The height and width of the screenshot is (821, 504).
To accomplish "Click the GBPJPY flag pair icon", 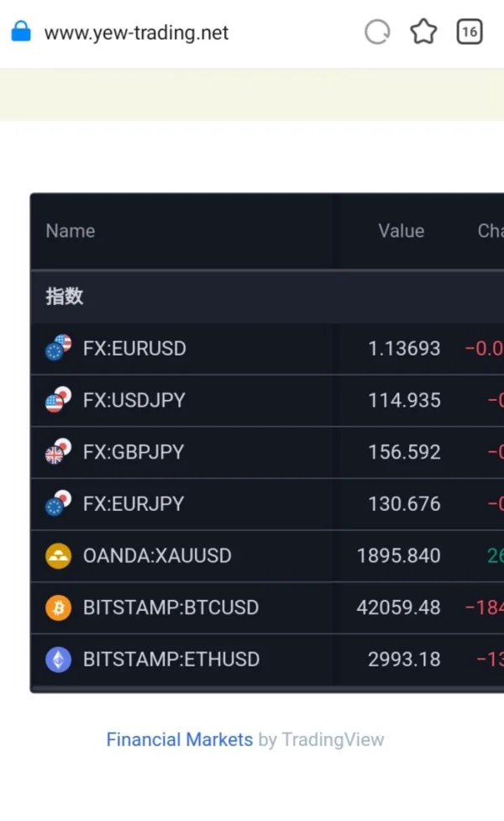I will [58, 452].
